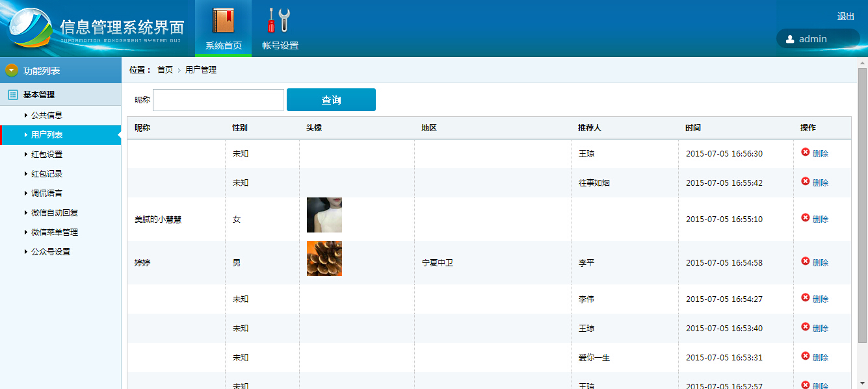Click red delete icon in 王琼 16:56:30 row

(806, 152)
